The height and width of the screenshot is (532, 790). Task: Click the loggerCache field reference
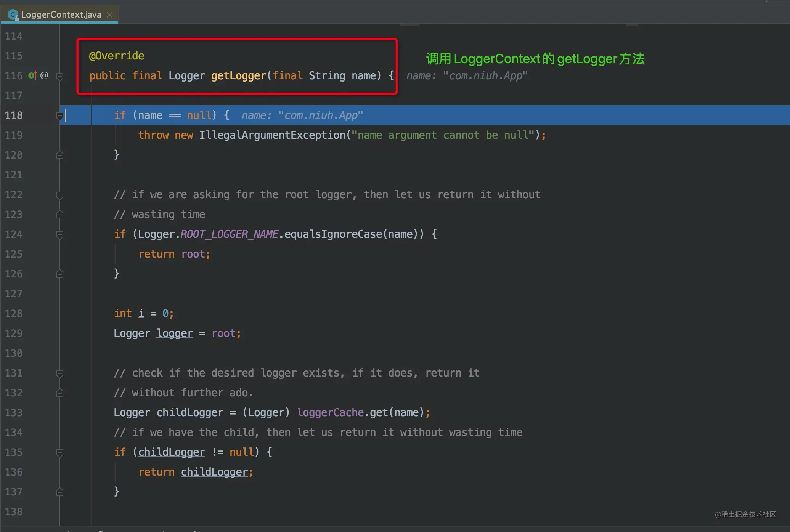[x=330, y=412]
